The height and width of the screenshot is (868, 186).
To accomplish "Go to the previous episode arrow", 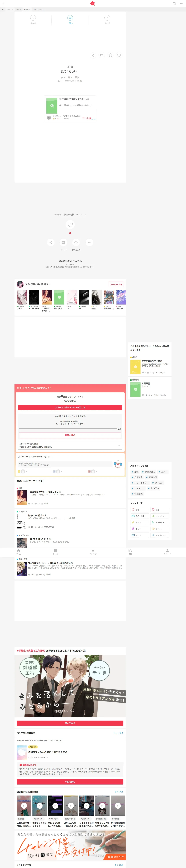I will tap(33, 18).
